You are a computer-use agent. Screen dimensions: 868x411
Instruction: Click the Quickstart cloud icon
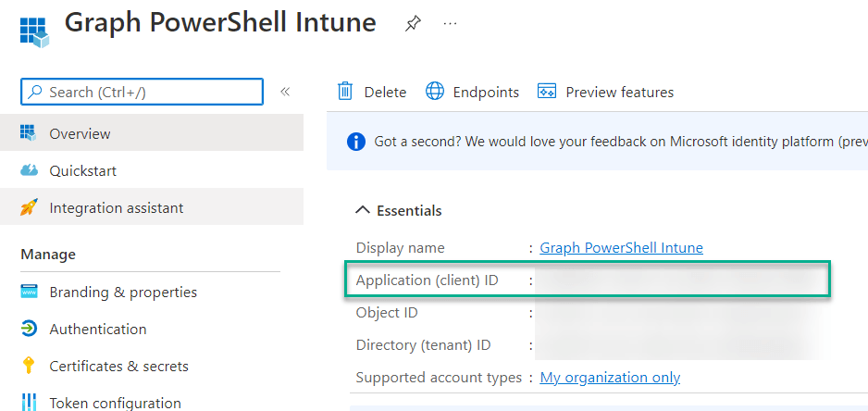29,170
